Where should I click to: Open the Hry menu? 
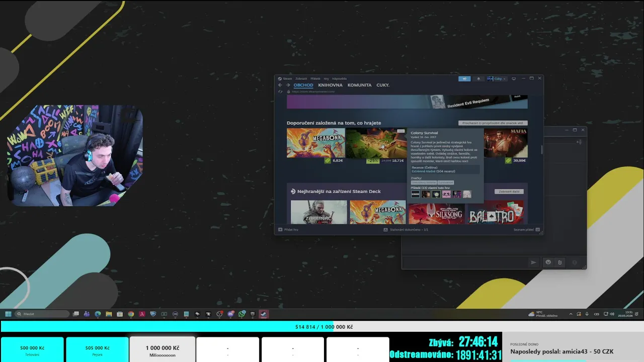(x=327, y=78)
